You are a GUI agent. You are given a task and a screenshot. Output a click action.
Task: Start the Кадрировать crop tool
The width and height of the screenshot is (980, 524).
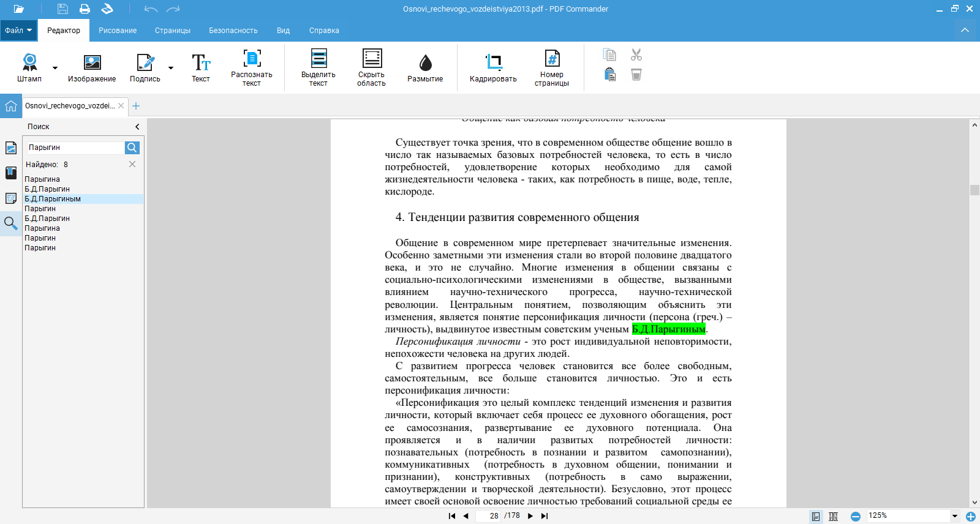pyautogui.click(x=493, y=67)
